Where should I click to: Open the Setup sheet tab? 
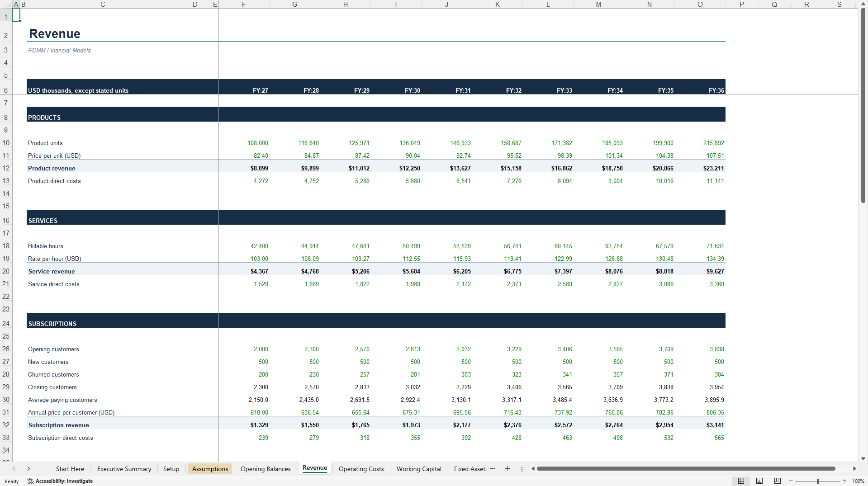click(171, 469)
